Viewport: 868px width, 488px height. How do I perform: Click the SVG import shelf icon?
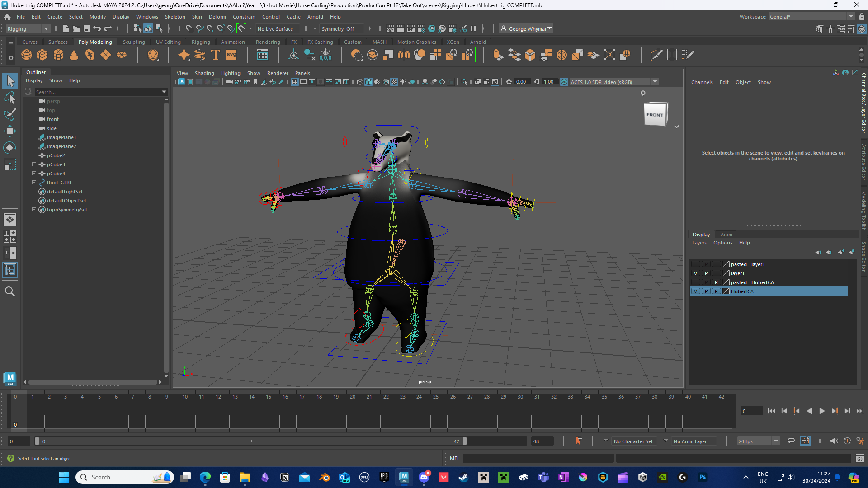pyautogui.click(x=231, y=55)
